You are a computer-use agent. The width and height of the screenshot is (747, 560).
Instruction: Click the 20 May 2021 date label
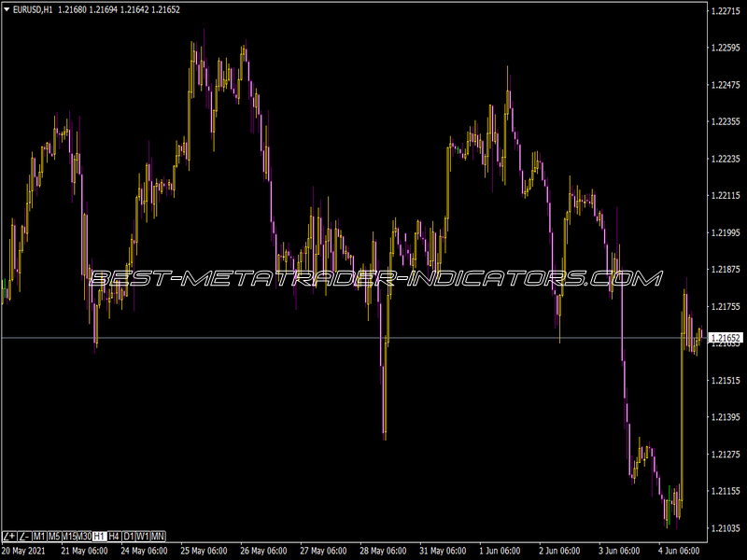pos(24,551)
